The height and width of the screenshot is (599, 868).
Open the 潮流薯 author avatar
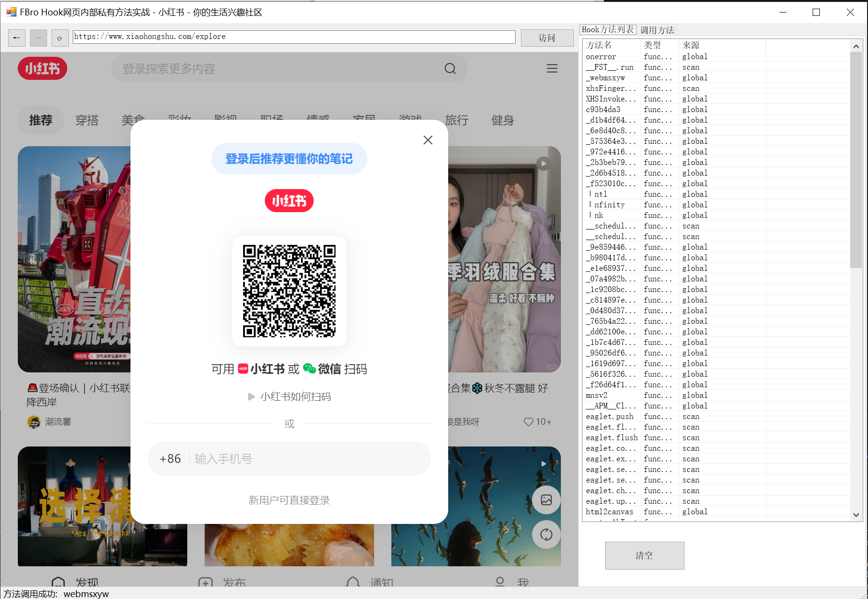[x=34, y=422]
